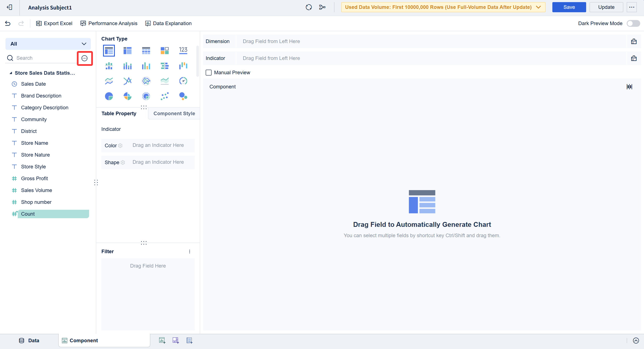Expand the Used Data Volume dropdown
This screenshot has height=349, width=644.
point(538,7)
